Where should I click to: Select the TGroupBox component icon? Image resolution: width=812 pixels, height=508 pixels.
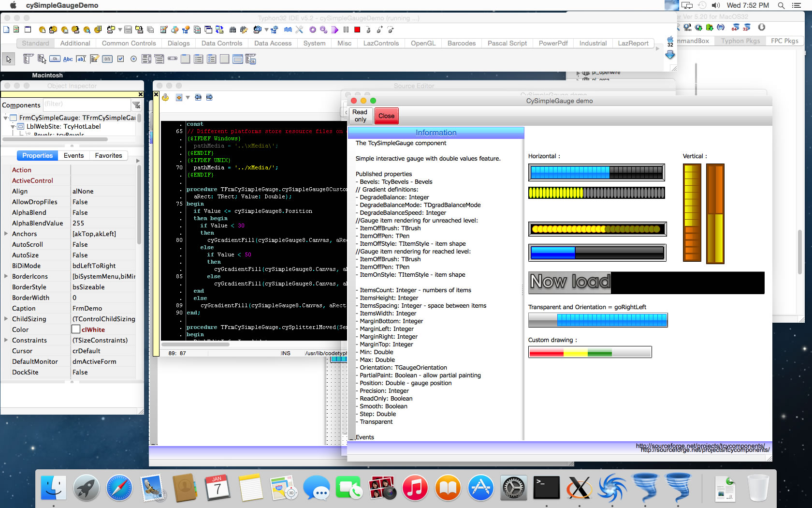point(186,59)
